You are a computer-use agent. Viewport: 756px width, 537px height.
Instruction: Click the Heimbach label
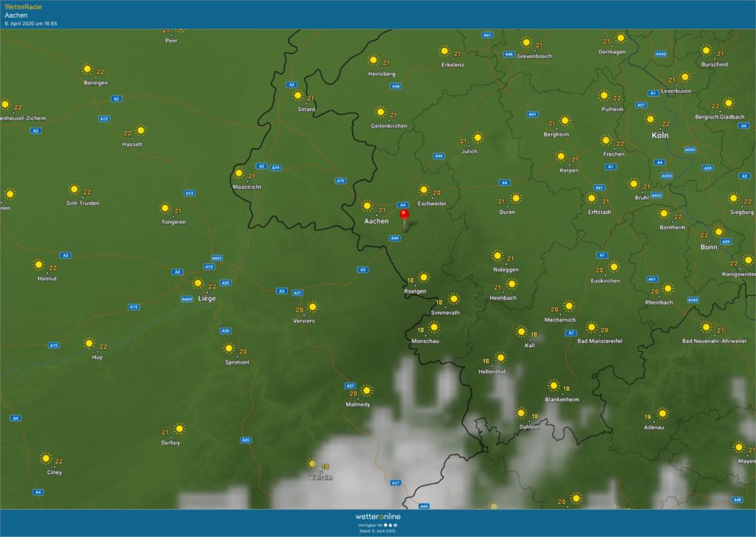click(x=503, y=298)
